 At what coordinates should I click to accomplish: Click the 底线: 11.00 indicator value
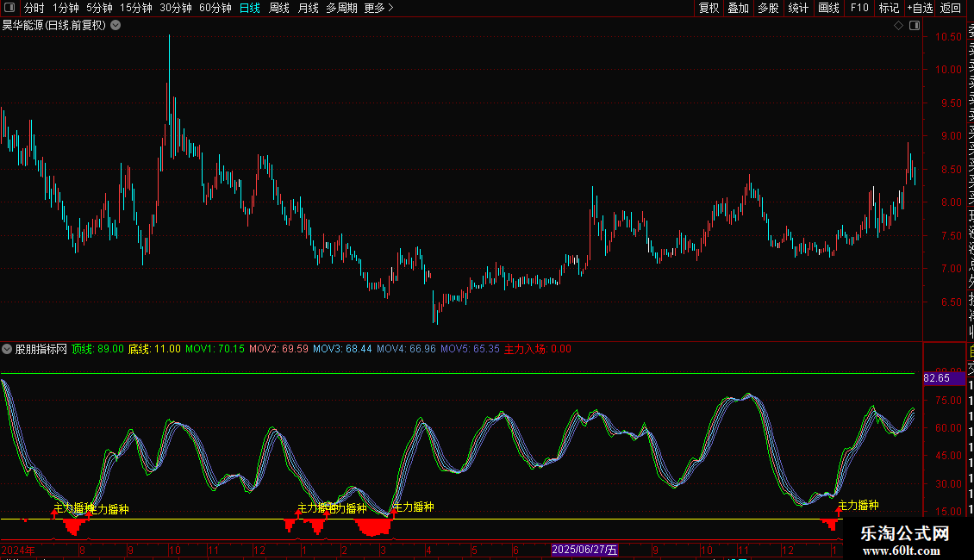(x=154, y=349)
